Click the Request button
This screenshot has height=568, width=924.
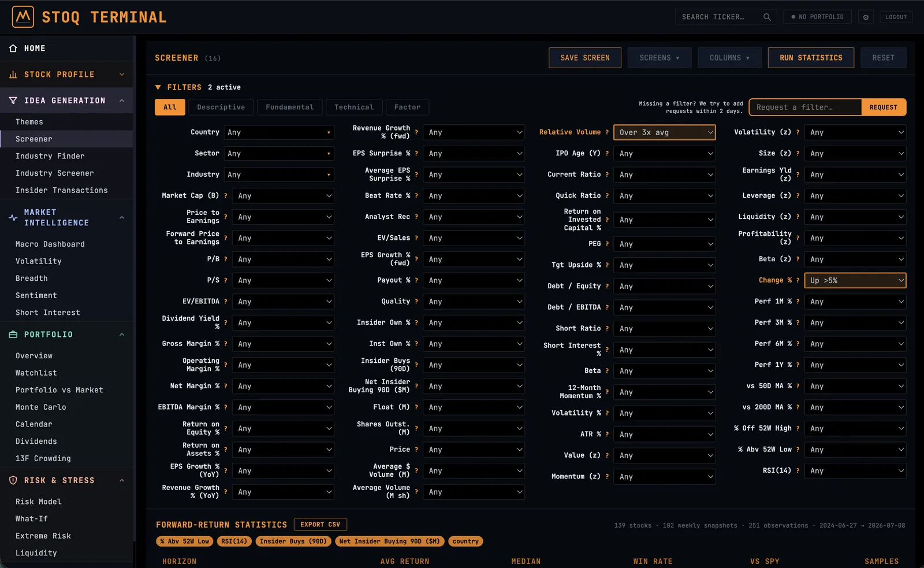(x=884, y=107)
